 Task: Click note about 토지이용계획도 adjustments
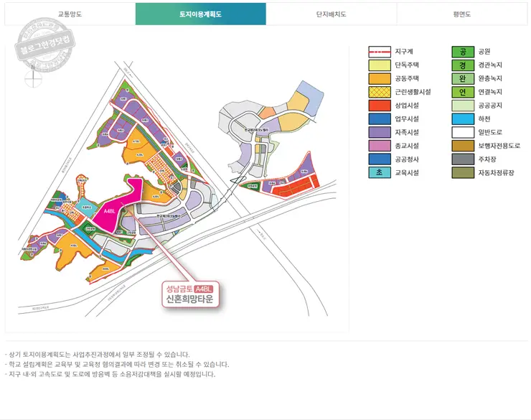[98, 355]
